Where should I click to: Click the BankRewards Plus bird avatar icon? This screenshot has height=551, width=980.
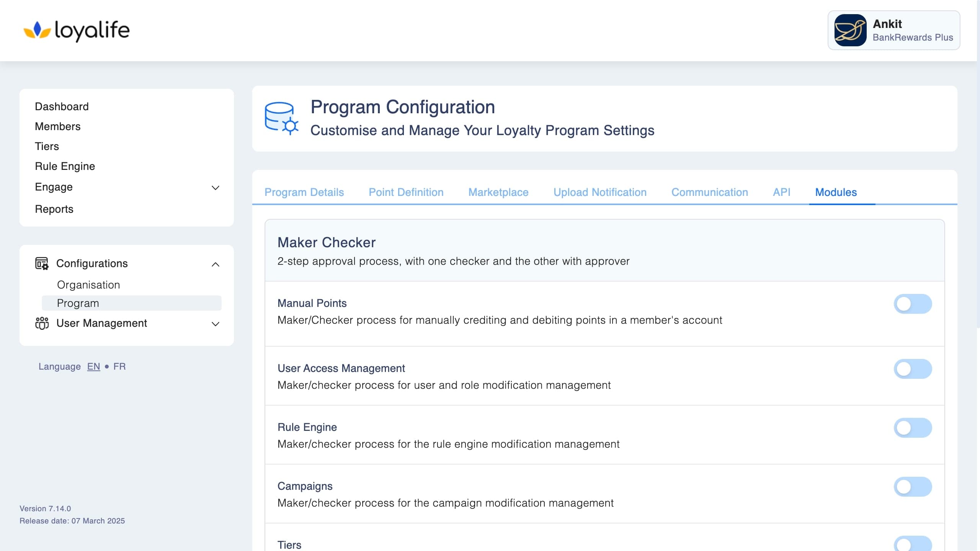tap(850, 30)
